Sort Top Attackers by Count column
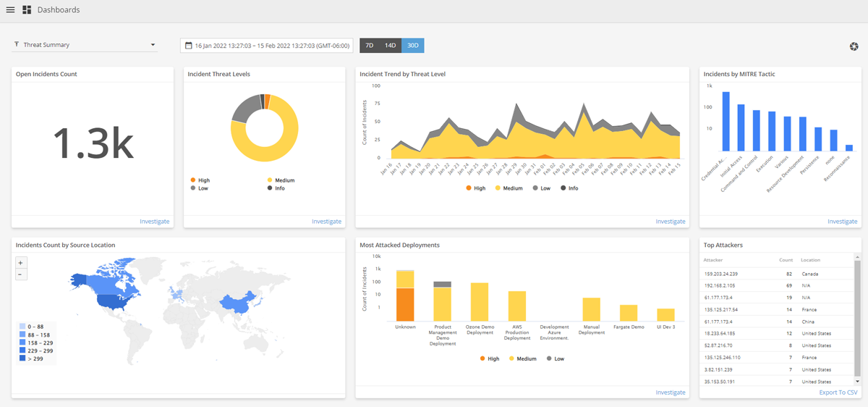 786,260
